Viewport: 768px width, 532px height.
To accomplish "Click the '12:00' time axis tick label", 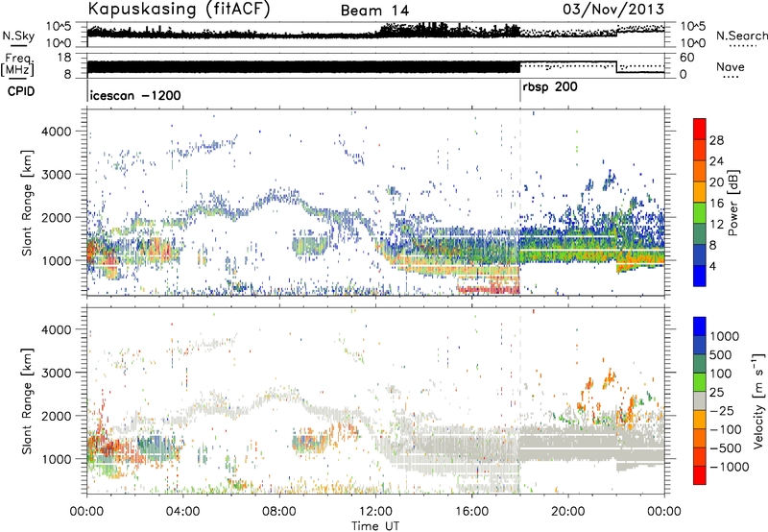I will (375, 512).
